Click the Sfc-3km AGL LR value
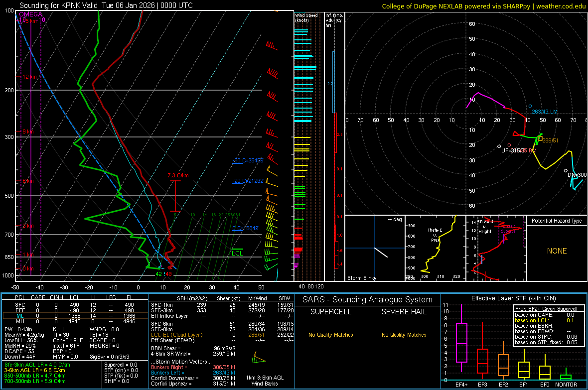The width and height of the screenshot is (588, 390). click(x=37, y=365)
